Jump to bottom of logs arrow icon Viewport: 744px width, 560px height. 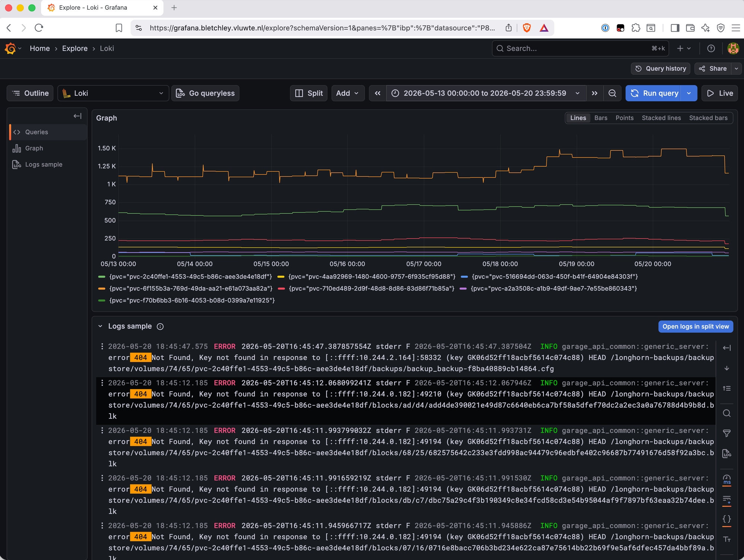point(727,368)
